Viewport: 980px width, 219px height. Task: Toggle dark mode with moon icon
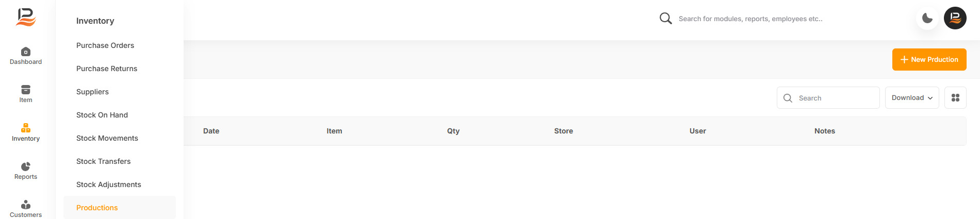click(x=927, y=19)
